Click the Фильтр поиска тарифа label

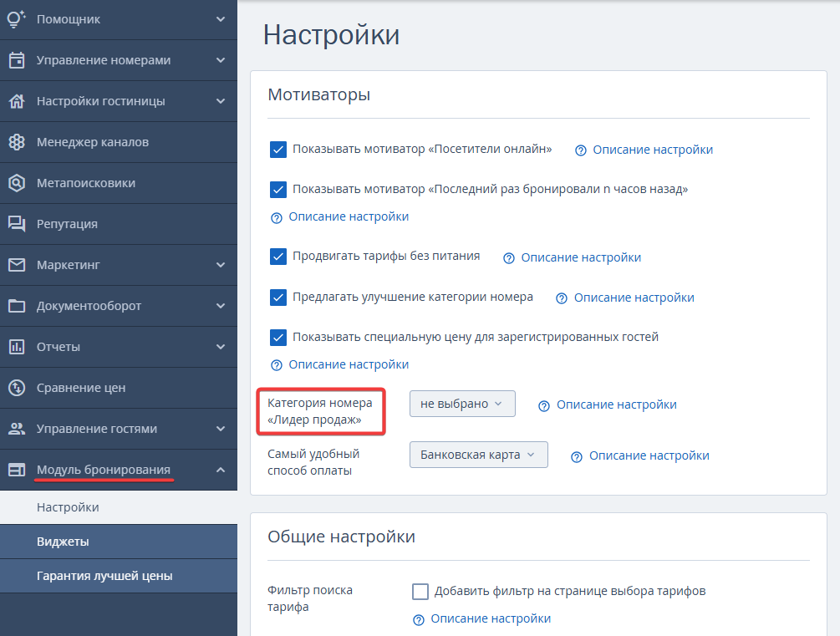309,598
